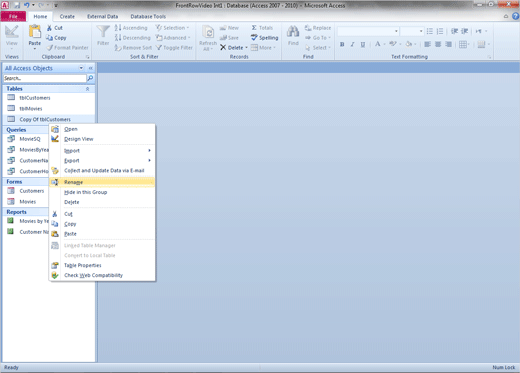
Task: Click the Help question mark icon
Action: (x=515, y=16)
